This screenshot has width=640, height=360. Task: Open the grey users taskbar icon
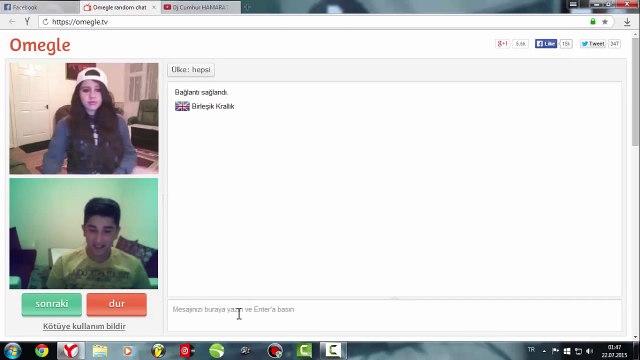tap(245, 351)
